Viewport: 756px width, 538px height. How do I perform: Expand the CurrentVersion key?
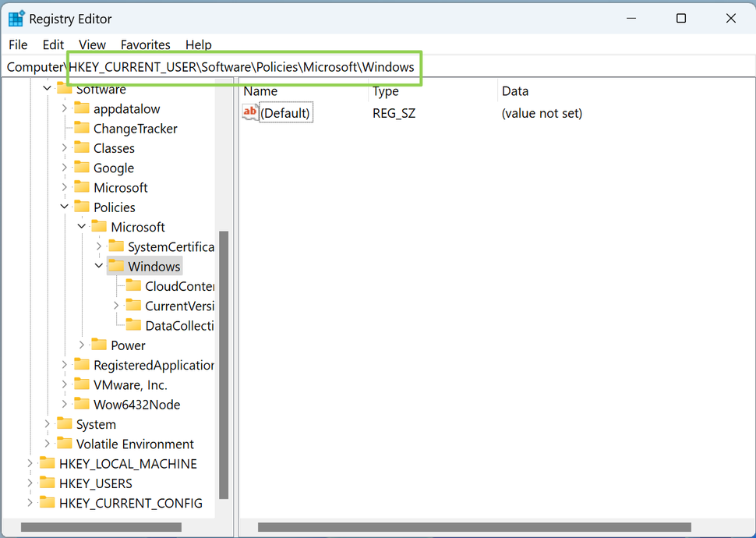pos(115,306)
